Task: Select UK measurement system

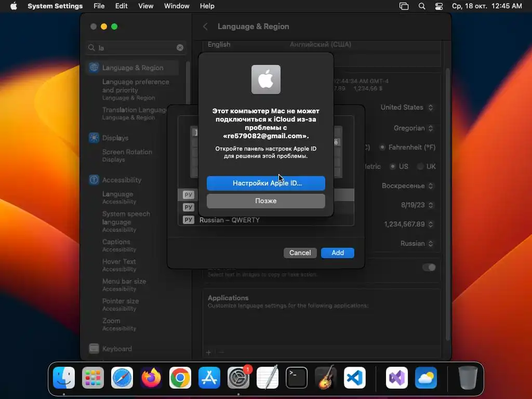Action: point(420,166)
